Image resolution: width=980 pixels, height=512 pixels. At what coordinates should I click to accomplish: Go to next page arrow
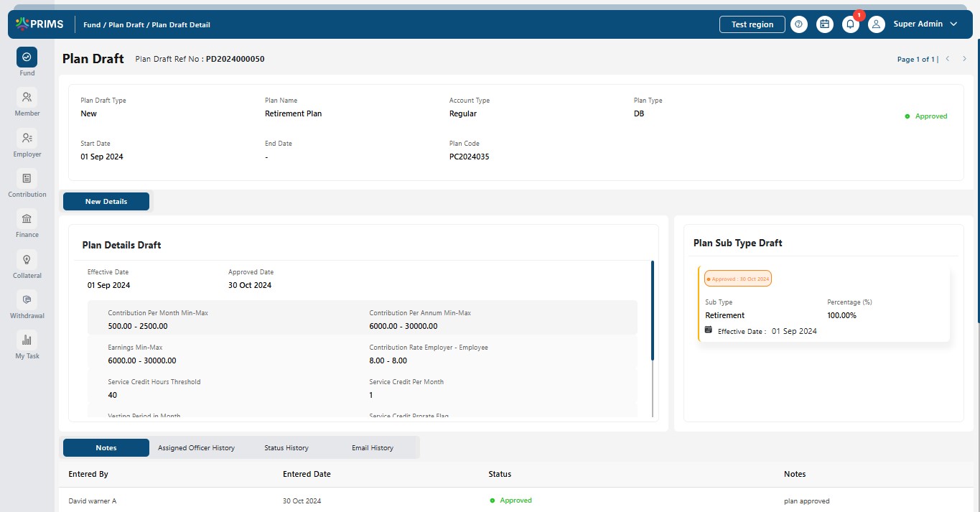pyautogui.click(x=964, y=59)
